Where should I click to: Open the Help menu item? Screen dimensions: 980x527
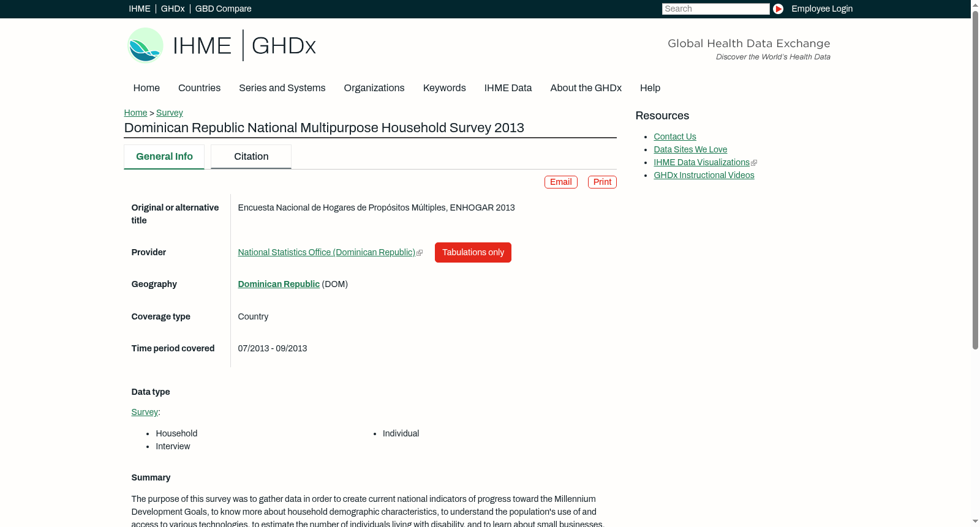point(650,88)
